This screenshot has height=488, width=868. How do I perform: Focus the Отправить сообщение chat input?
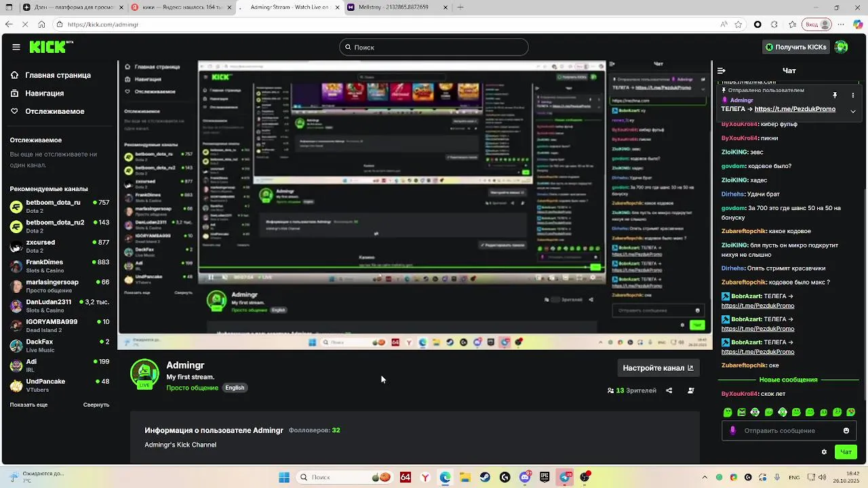tap(789, 430)
